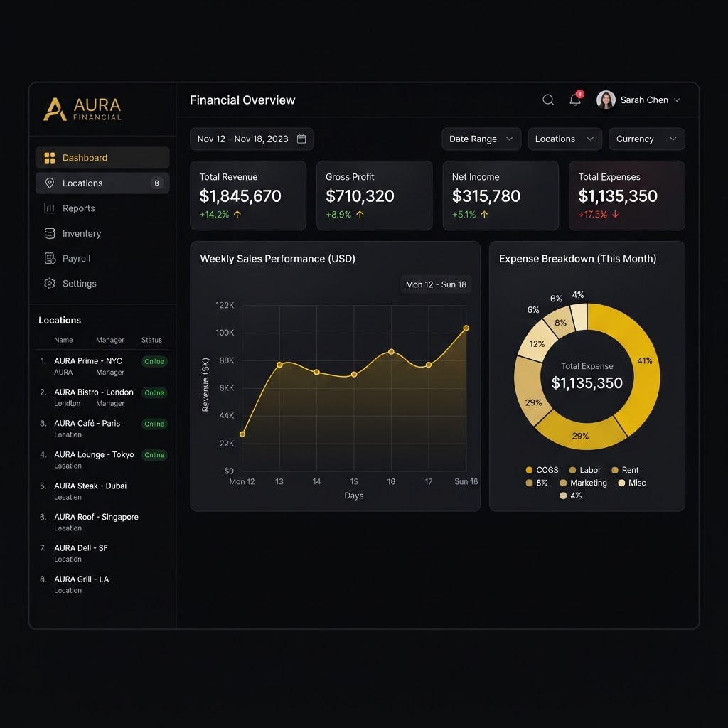Screen dimensions: 728x728
Task: Click the Total Revenue up arrow
Action: [x=237, y=215]
